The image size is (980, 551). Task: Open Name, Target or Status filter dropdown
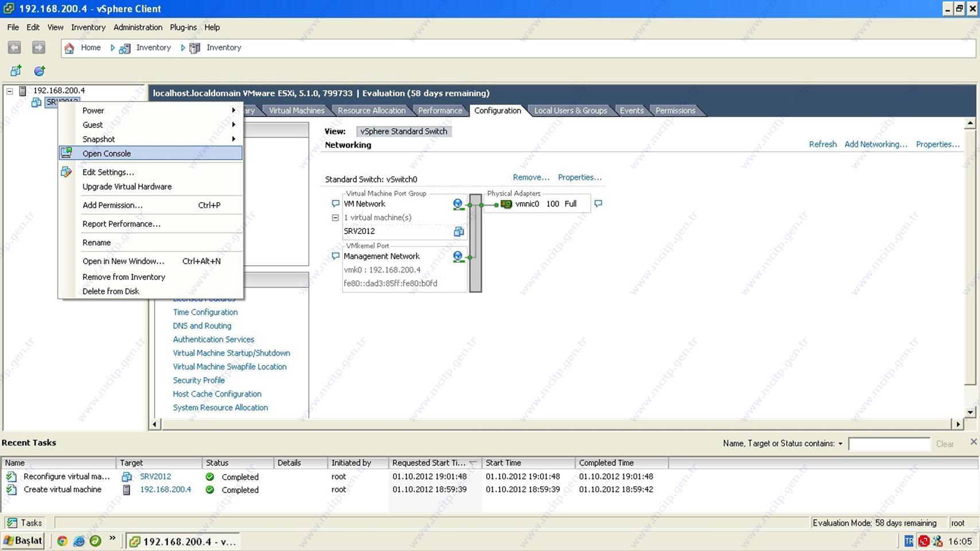click(841, 444)
